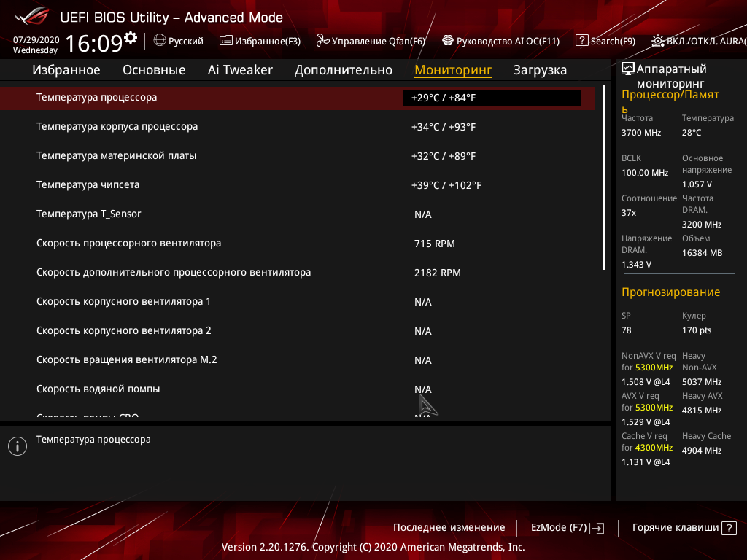Select Скорость водяной помпы row
The width and height of the screenshot is (747, 560).
pyautogui.click(x=298, y=389)
